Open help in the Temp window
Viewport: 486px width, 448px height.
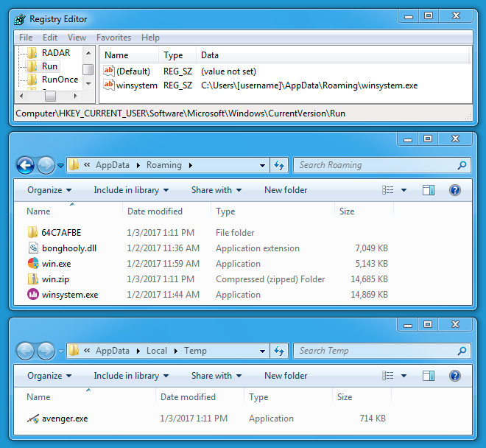(454, 376)
